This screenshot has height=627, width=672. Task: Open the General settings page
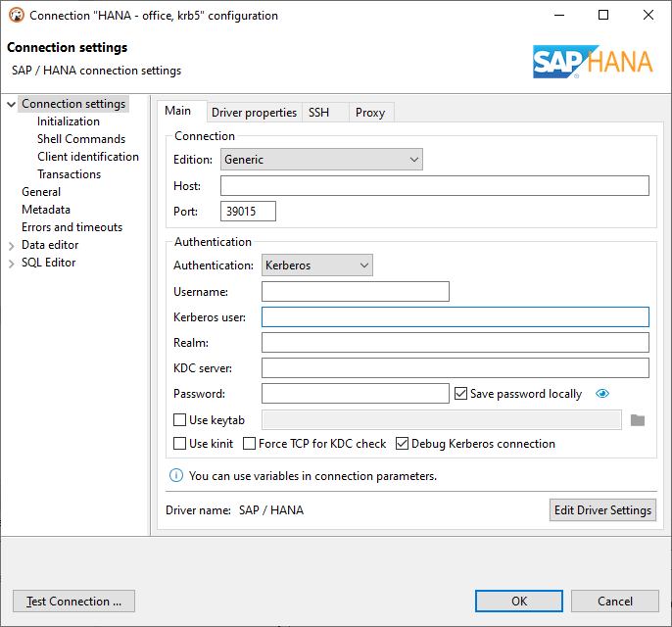click(x=41, y=192)
